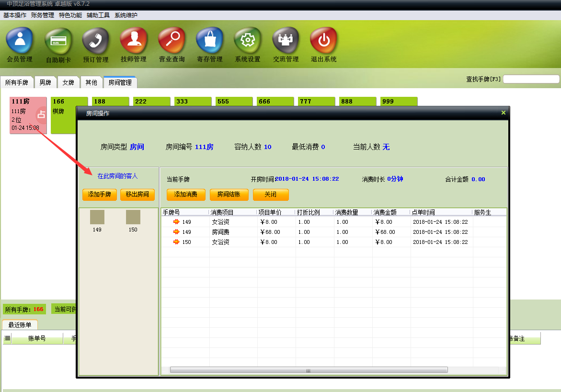The width and height of the screenshot is (561, 392).
Task: Click 账单号 column header in bill list
Action: [37, 338]
